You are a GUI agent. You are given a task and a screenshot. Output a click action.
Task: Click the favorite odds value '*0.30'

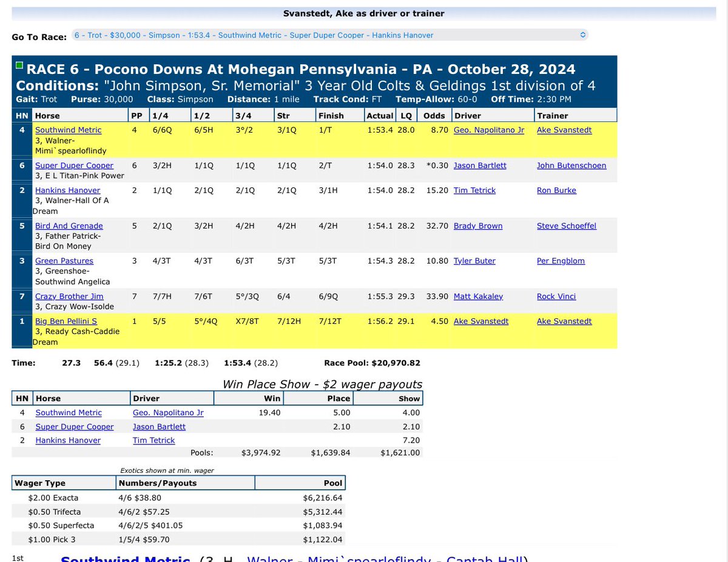(x=437, y=166)
